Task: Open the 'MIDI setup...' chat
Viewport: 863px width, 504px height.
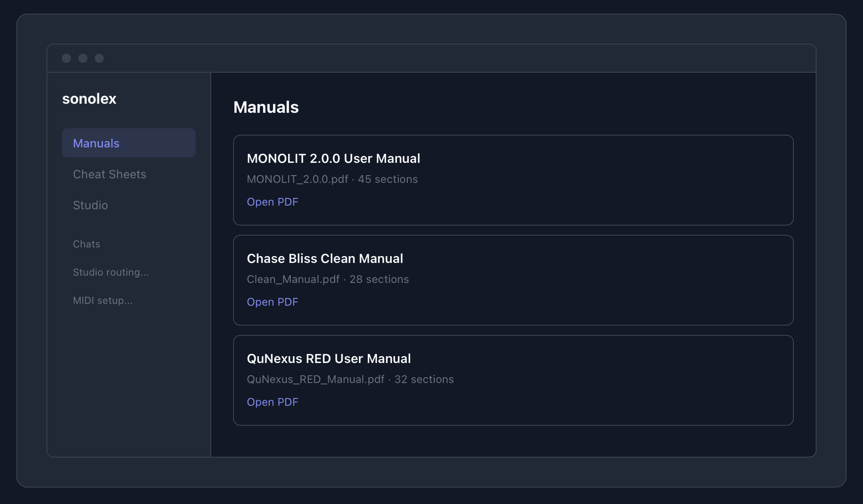Action: pyautogui.click(x=103, y=300)
